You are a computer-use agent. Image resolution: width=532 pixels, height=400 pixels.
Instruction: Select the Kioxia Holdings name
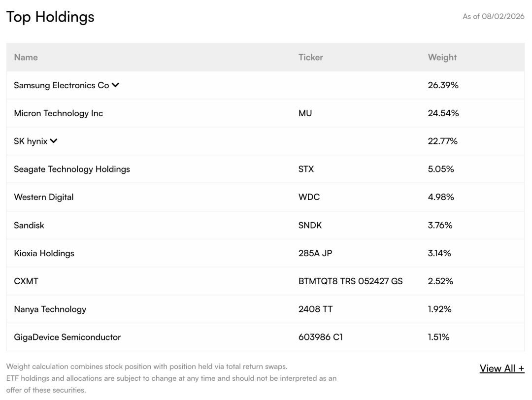(x=44, y=253)
